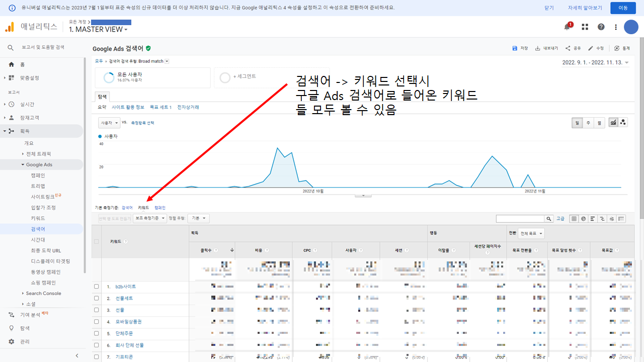Collapse Google Ads tree in sidebar
The image size is (644, 362).
tap(23, 164)
